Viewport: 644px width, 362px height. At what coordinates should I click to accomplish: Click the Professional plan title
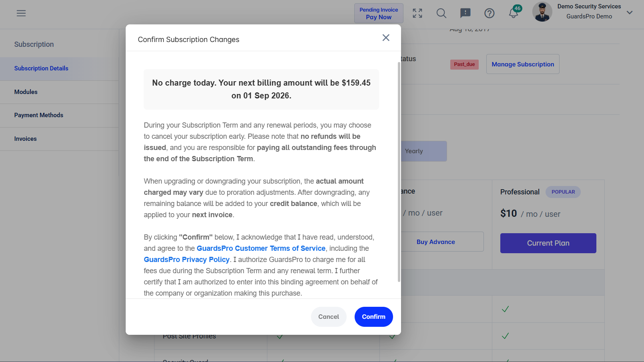pyautogui.click(x=520, y=192)
